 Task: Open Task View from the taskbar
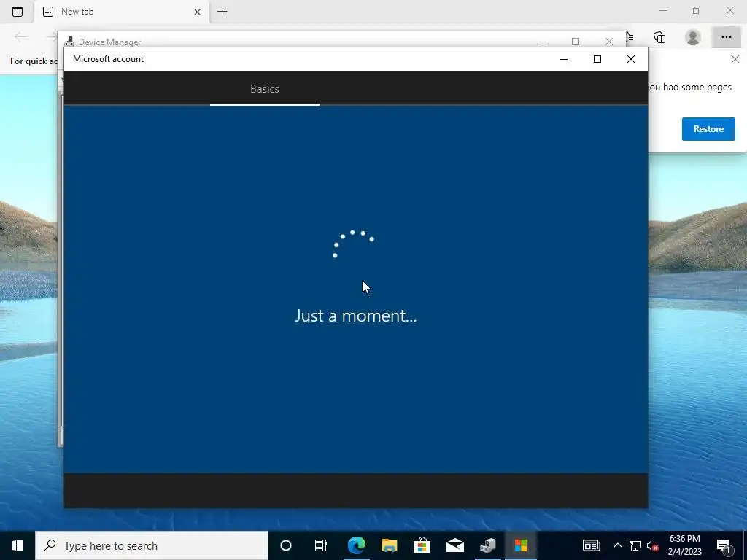[x=321, y=545]
